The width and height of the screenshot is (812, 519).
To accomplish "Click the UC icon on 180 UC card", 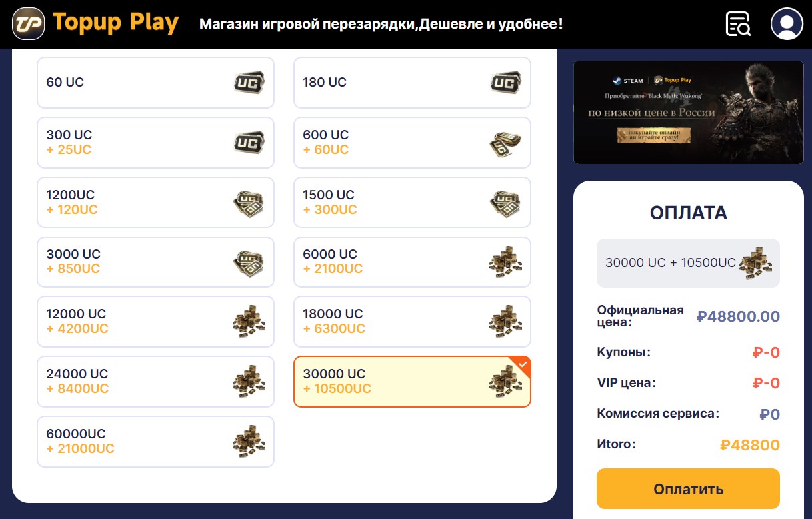I will [506, 83].
